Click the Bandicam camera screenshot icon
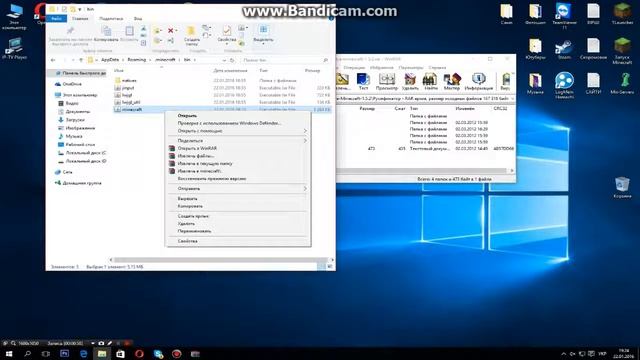The width and height of the screenshot is (640, 360). 101,344
